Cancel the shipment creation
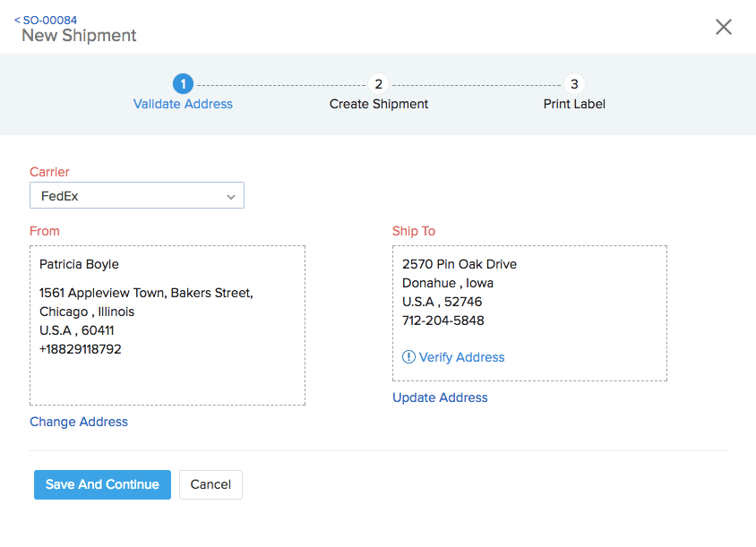The width and height of the screenshot is (756, 547). point(210,484)
